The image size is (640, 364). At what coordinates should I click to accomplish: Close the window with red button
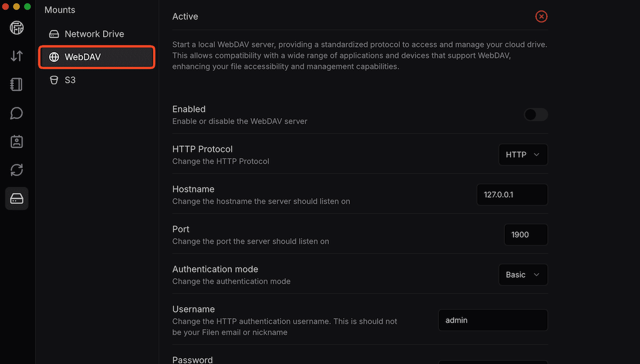6,6
